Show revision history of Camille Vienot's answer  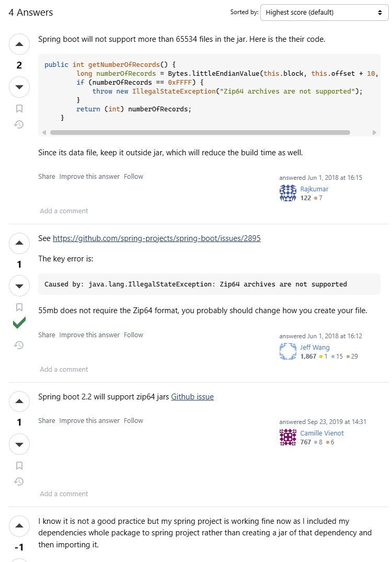[19, 481]
